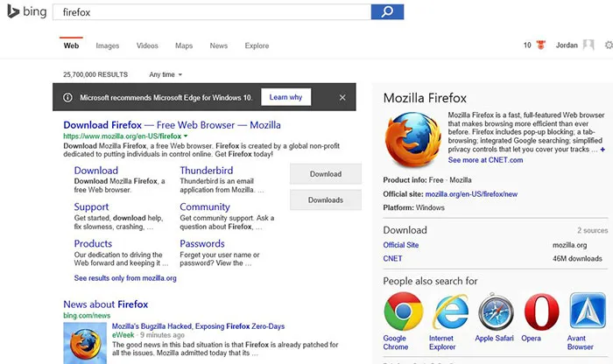
Task: Click the Learn why button
Action: 285,97
